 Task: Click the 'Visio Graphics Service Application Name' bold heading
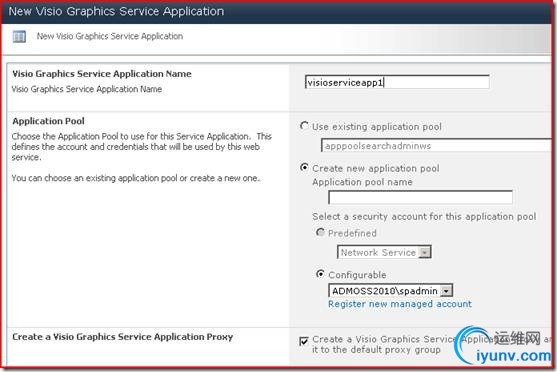point(102,74)
